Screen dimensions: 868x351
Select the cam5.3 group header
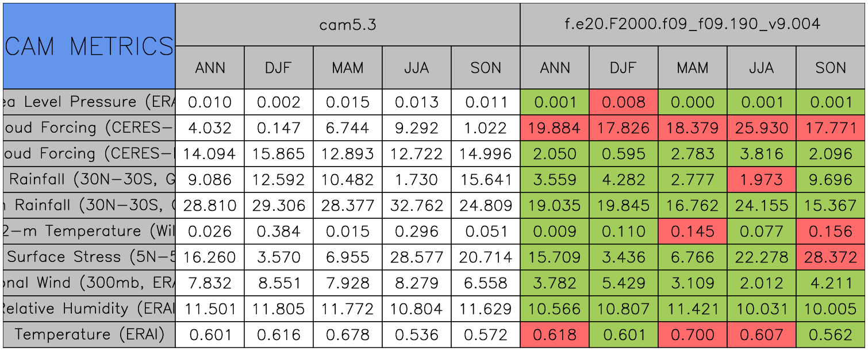(x=347, y=25)
